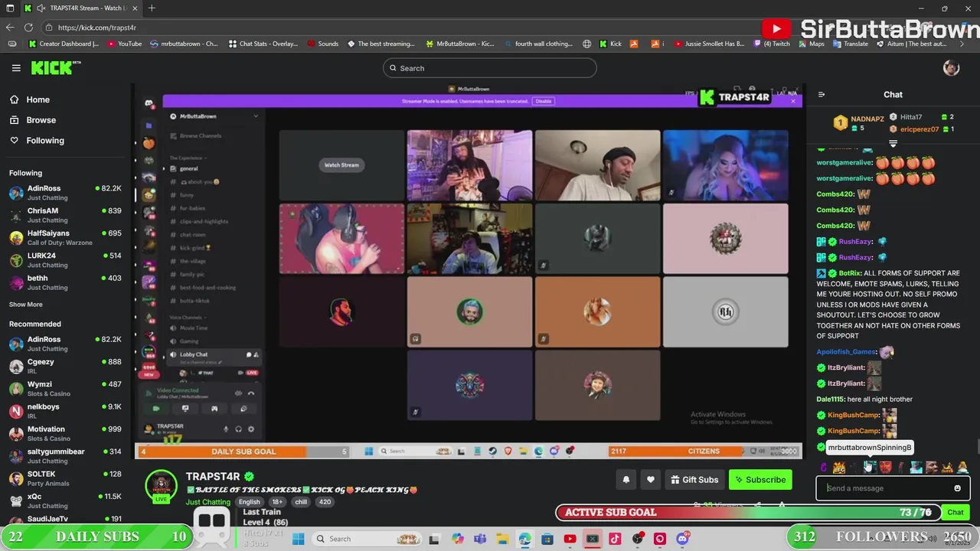The image size is (980, 551).
Task: Expand MrButtaBrown server dropdown in Discord
Action: [x=256, y=116]
